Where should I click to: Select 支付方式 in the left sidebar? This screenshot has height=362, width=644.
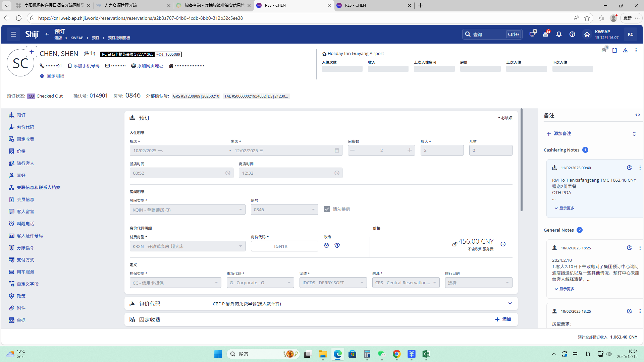[25, 260]
